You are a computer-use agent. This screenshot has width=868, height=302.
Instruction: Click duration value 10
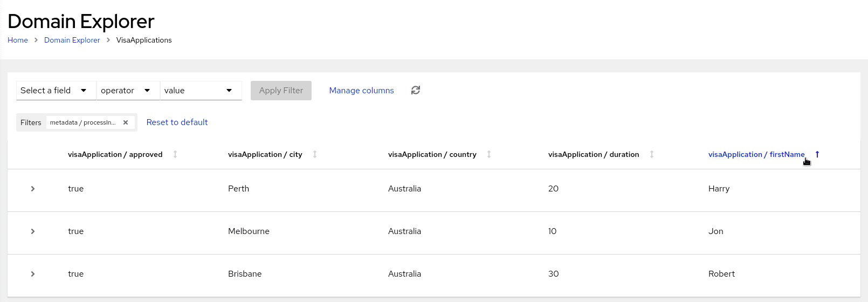click(x=552, y=231)
